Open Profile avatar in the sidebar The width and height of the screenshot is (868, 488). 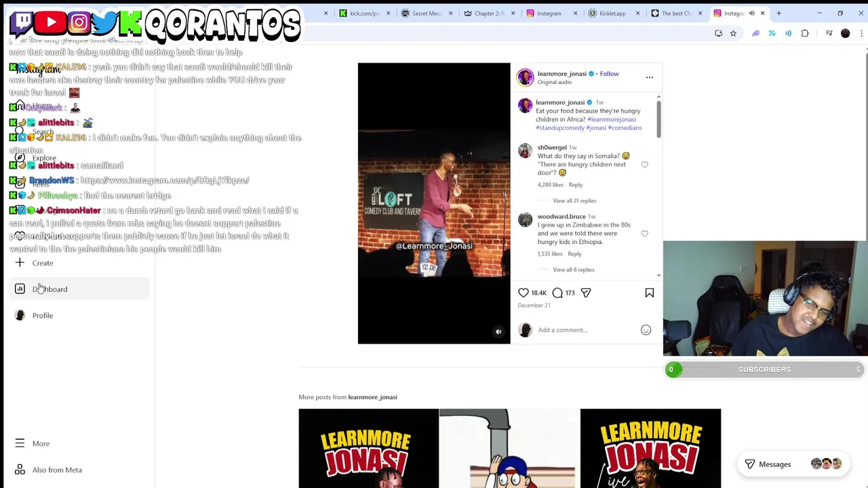pyautogui.click(x=20, y=315)
